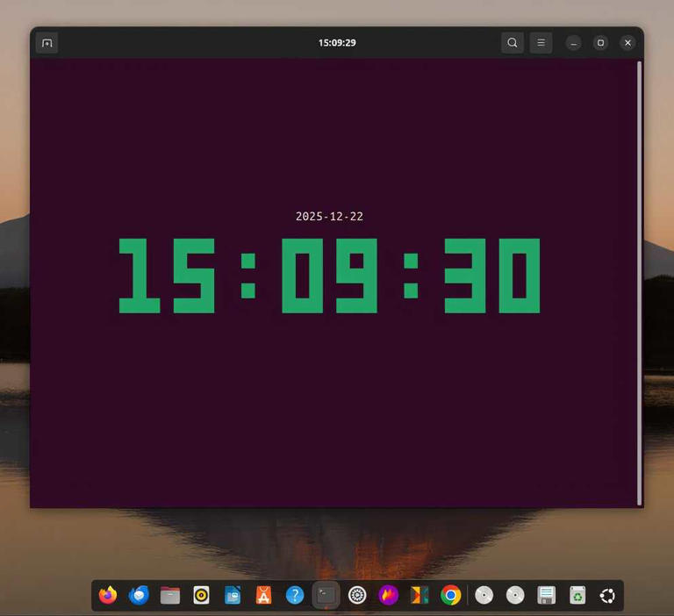The height and width of the screenshot is (616, 674).
Task: Open the Help question mark icon
Action: click(295, 595)
